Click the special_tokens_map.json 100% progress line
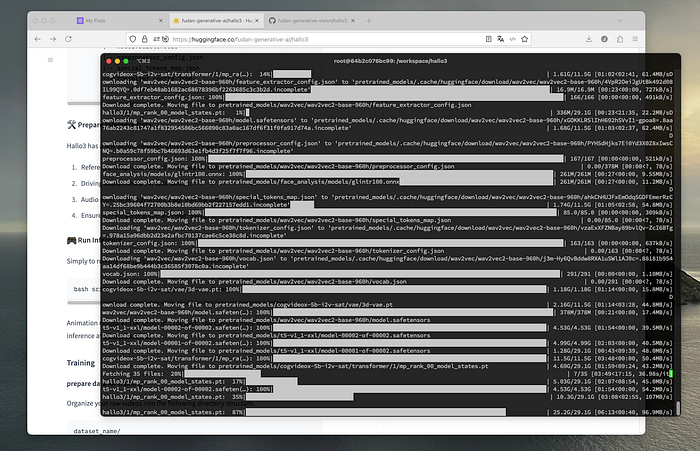This screenshot has height=451, width=700. [x=387, y=213]
